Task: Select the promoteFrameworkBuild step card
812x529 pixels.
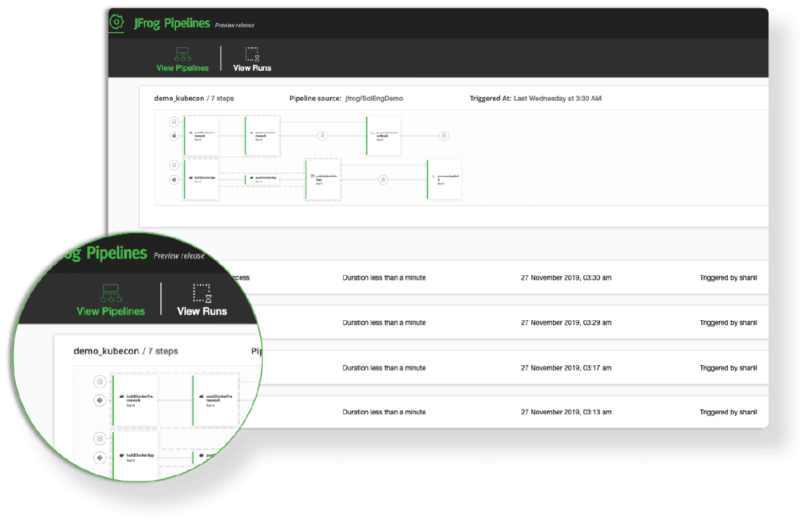Action: pyautogui.click(x=383, y=136)
